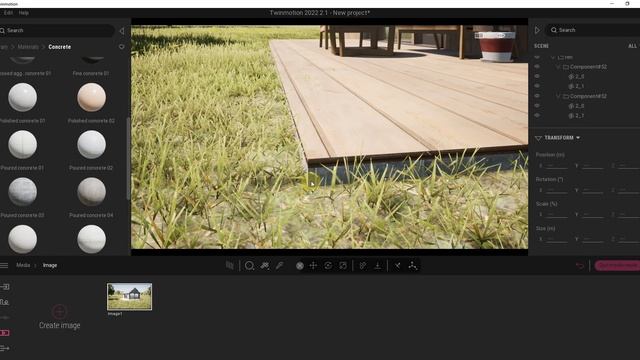Select the lower 2_1 object in the scene tree
Image resolution: width=640 pixels, height=360 pixels.
tap(576, 116)
